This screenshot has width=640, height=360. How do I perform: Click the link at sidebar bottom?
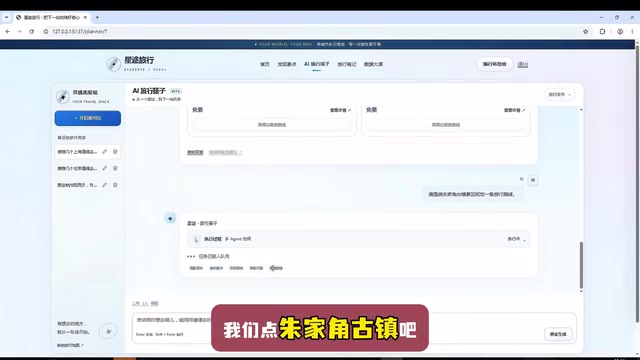(x=70, y=345)
